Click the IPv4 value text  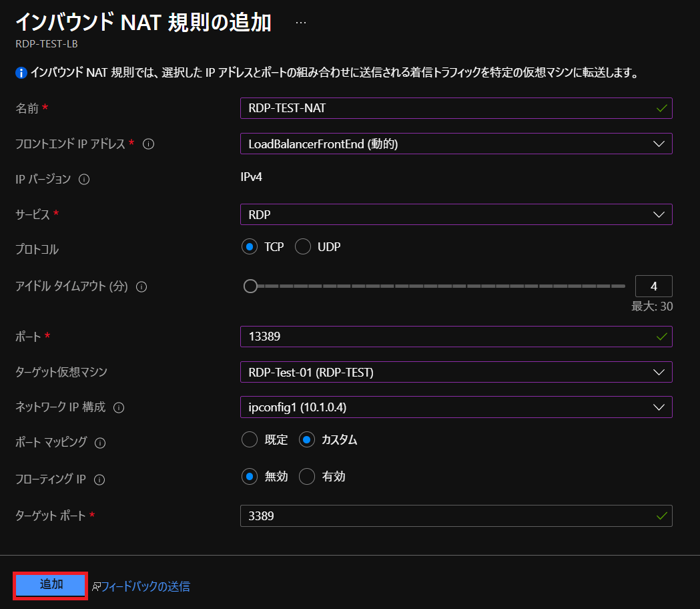pyautogui.click(x=252, y=177)
